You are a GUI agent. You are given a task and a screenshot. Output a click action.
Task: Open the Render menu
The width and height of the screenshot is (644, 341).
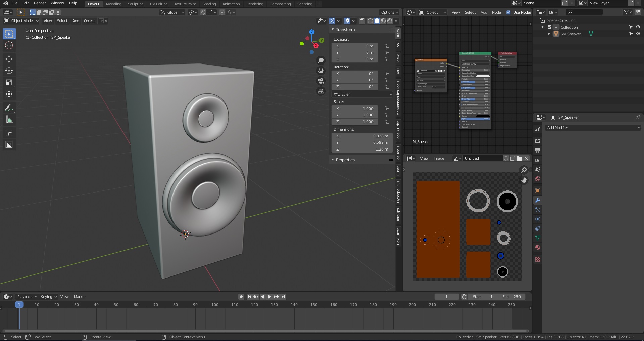[40, 3]
